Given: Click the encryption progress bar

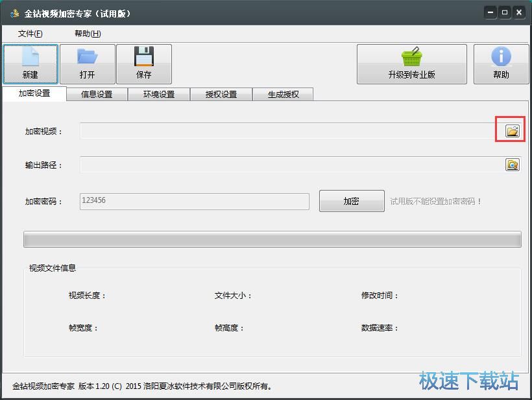Looking at the screenshot, I should click(272, 239).
